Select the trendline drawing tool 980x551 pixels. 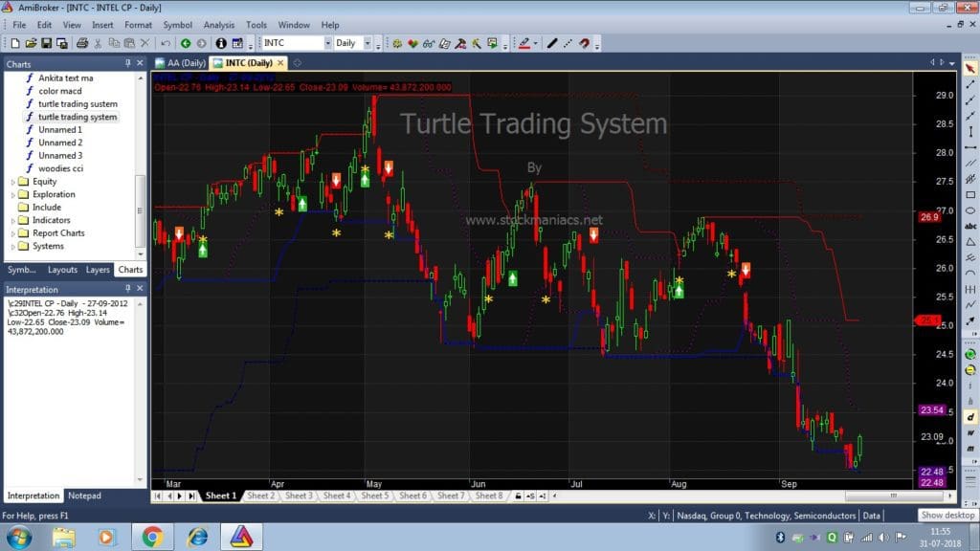[x=552, y=43]
